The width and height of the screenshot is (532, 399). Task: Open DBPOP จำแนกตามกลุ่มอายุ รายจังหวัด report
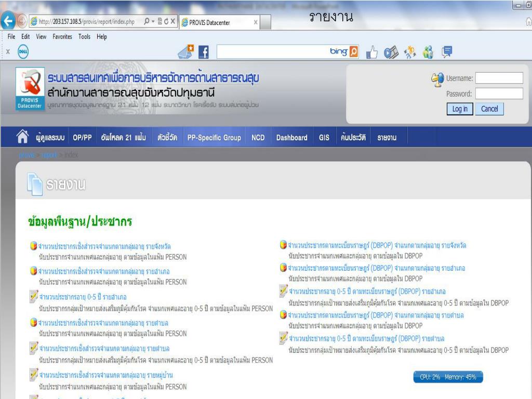click(377, 245)
